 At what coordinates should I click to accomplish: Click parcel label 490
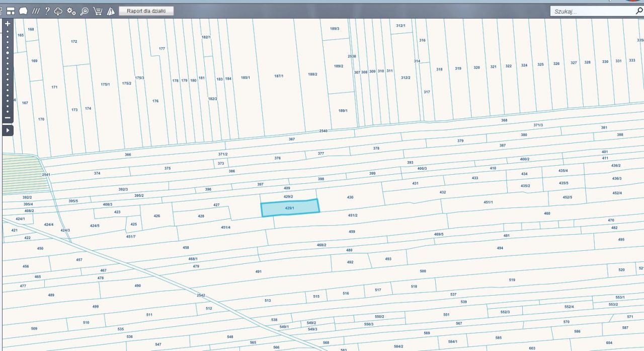137,286
